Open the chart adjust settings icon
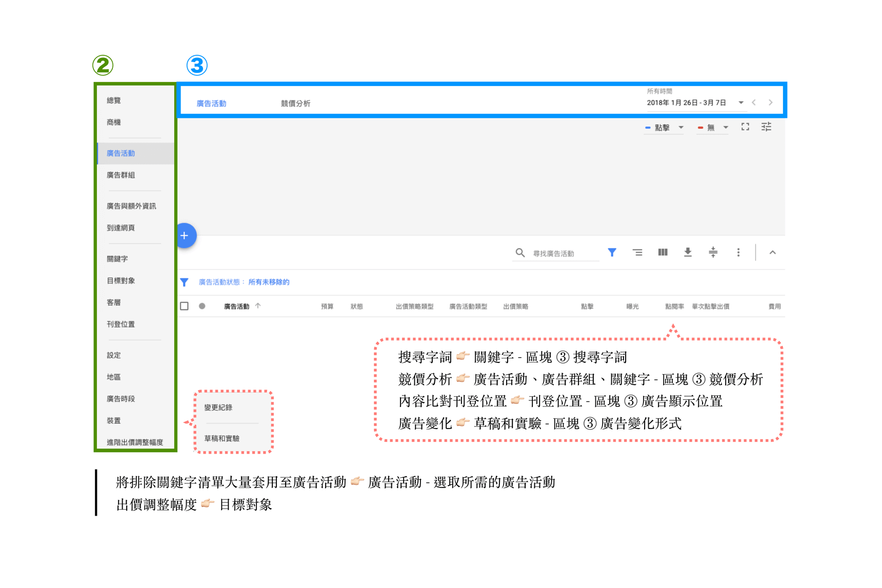Image resolution: width=882 pixels, height=588 pixels. 766,127
